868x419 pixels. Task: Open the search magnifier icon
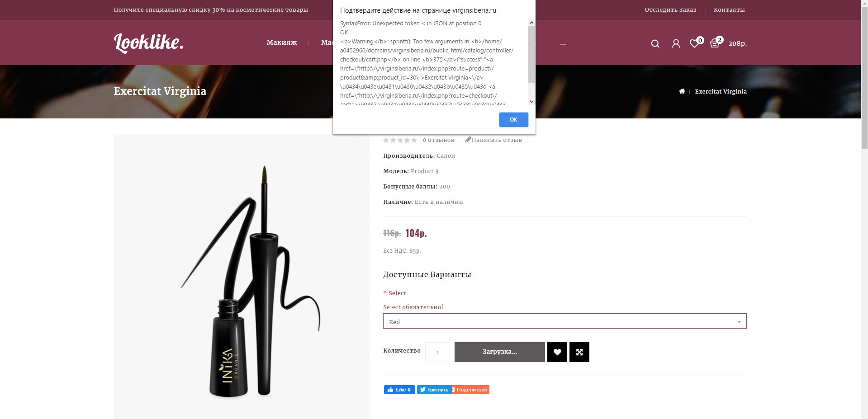point(655,43)
